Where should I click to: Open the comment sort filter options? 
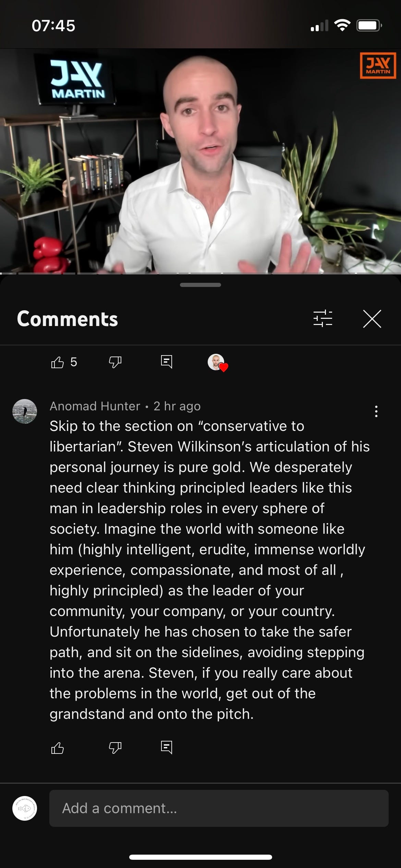point(323,318)
